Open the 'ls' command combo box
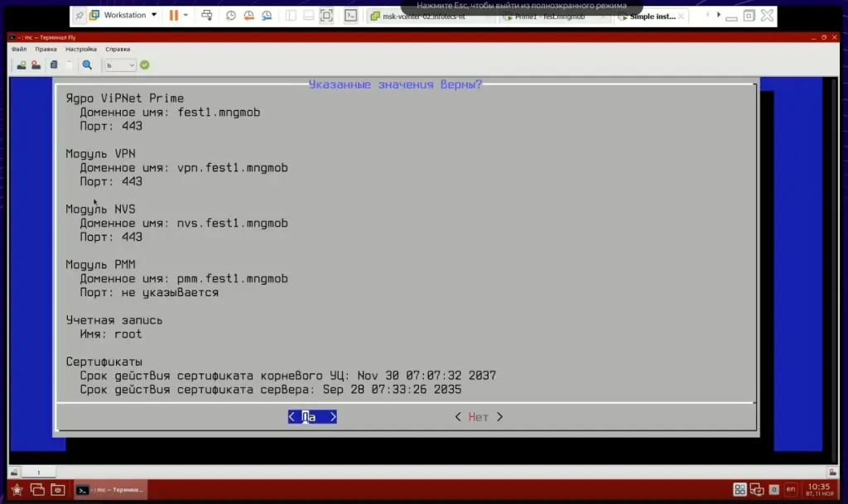The height and width of the screenshot is (504, 848). [119, 65]
